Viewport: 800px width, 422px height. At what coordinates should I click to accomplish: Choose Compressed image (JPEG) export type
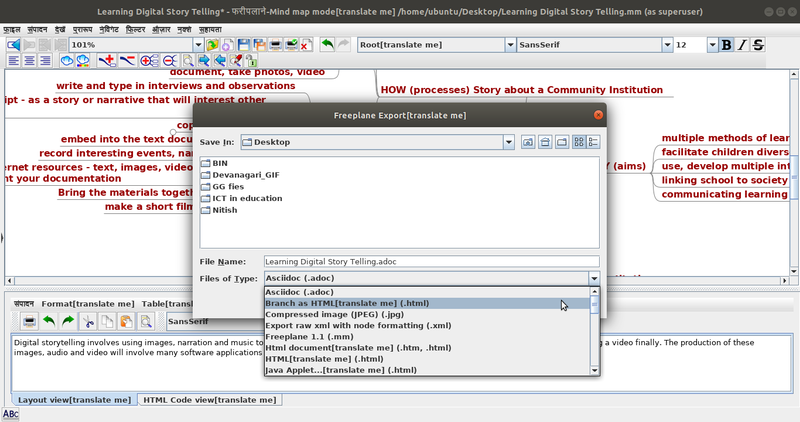click(427, 314)
